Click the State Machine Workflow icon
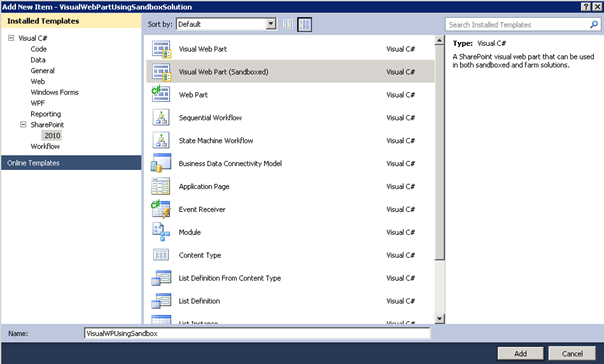 (161, 140)
